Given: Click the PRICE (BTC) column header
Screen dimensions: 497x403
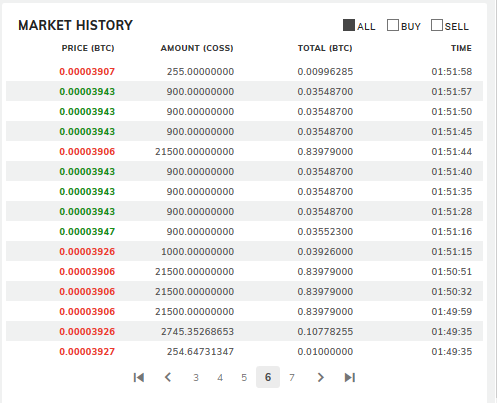Looking at the screenshot, I should click(88, 48).
